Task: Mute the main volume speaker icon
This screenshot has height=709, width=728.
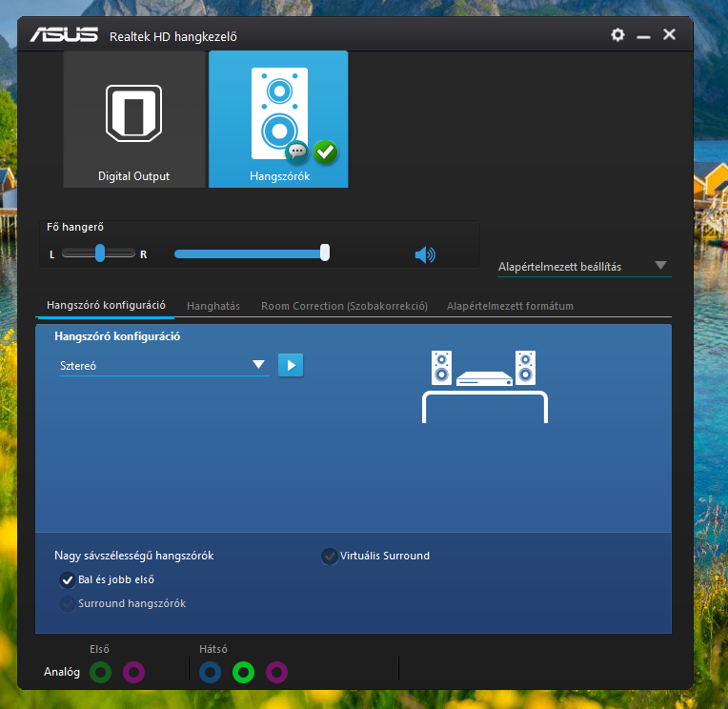Action: (425, 254)
